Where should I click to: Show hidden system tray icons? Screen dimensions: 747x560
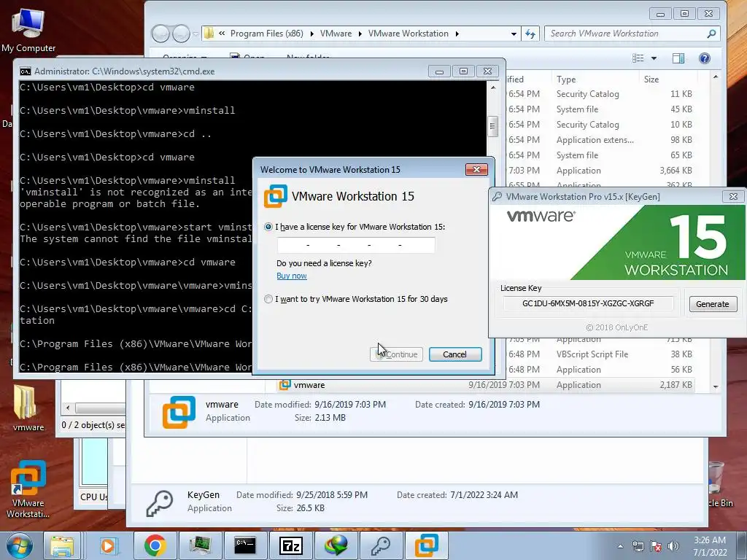coord(620,546)
